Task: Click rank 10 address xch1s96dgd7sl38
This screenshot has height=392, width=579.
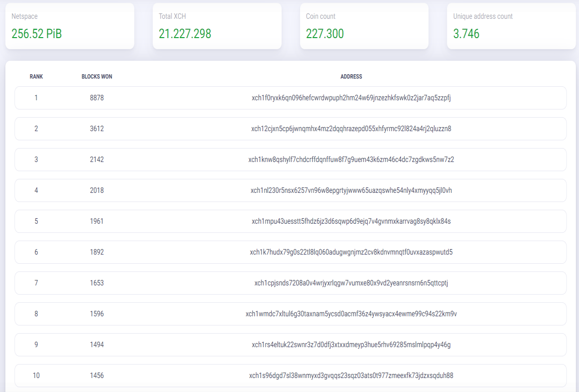Action: (x=351, y=376)
